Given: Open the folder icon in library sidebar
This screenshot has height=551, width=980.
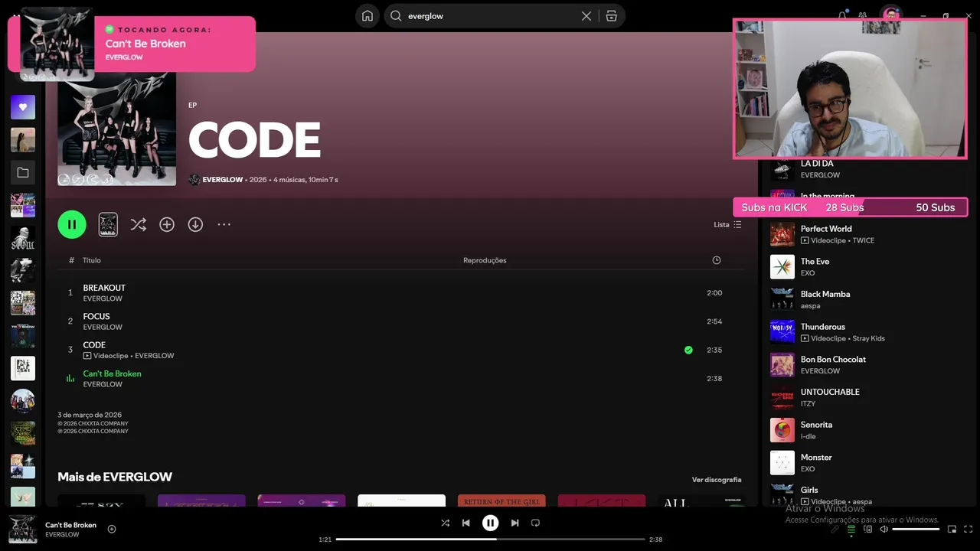Looking at the screenshot, I should coord(23,173).
